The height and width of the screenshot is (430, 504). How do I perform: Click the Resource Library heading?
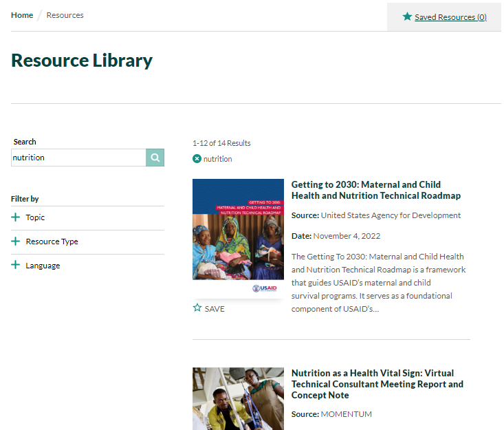[x=82, y=61]
